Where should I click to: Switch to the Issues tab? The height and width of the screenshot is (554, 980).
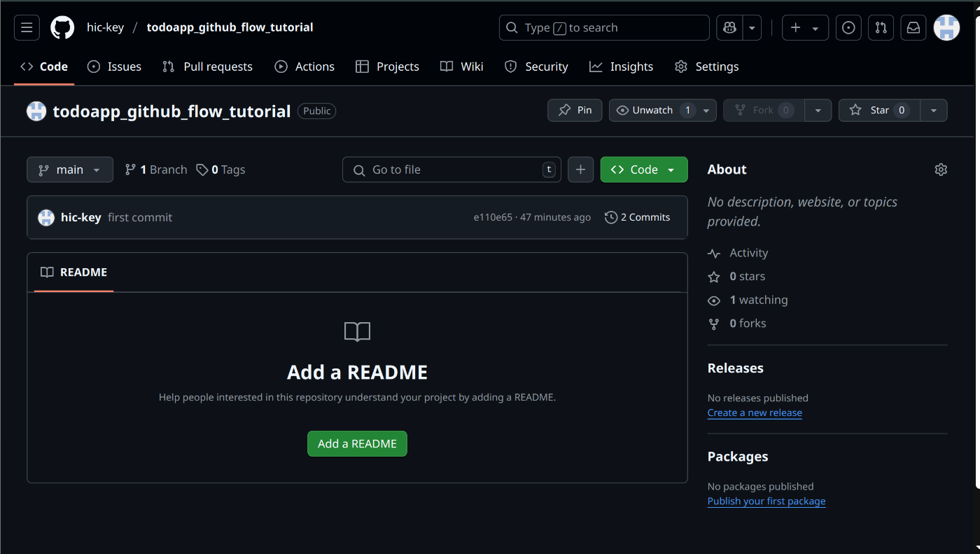[114, 67]
